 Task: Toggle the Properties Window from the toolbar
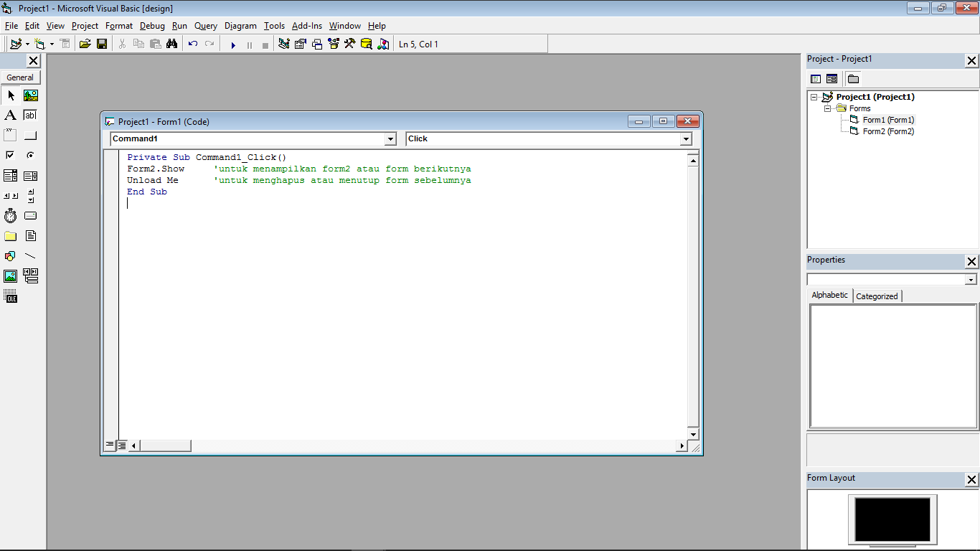pyautogui.click(x=300, y=44)
